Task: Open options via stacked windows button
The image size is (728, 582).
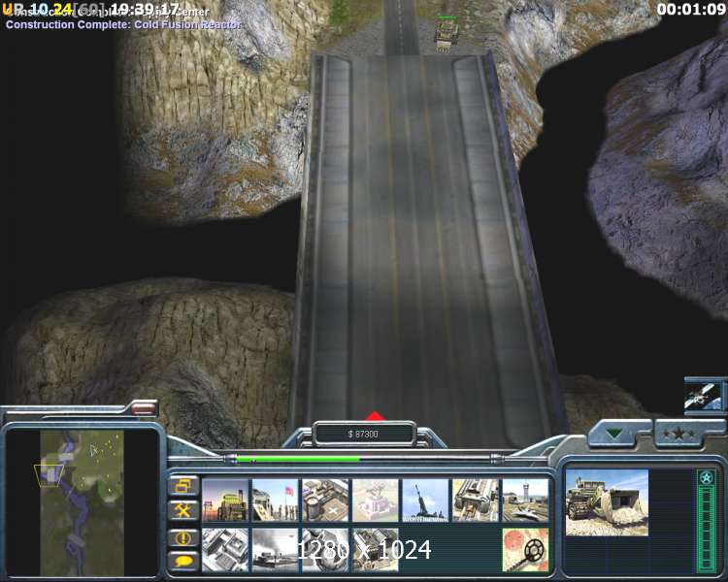Action: point(183,486)
